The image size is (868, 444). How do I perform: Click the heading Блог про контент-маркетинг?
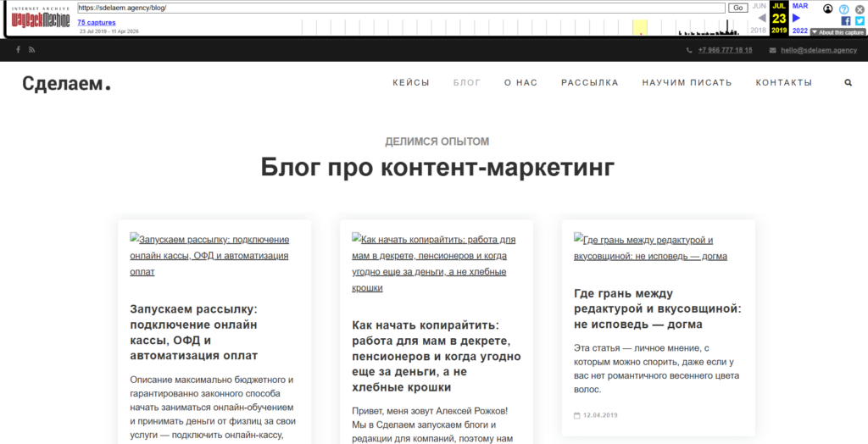(x=437, y=167)
